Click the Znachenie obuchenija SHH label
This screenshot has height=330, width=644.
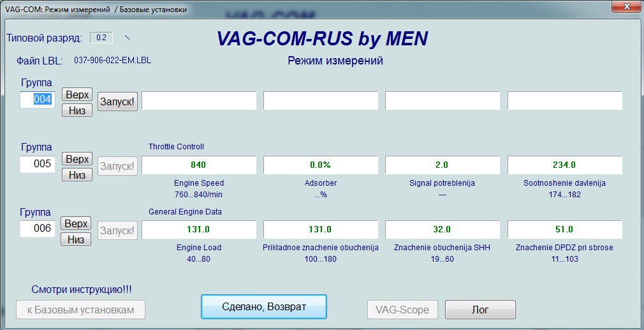pyautogui.click(x=443, y=248)
